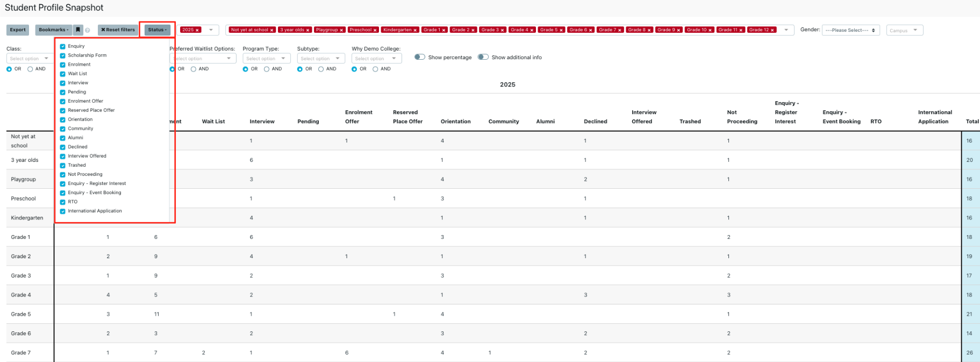Open the Program Type Select option dropdown
The image size is (980, 362).
[267, 58]
